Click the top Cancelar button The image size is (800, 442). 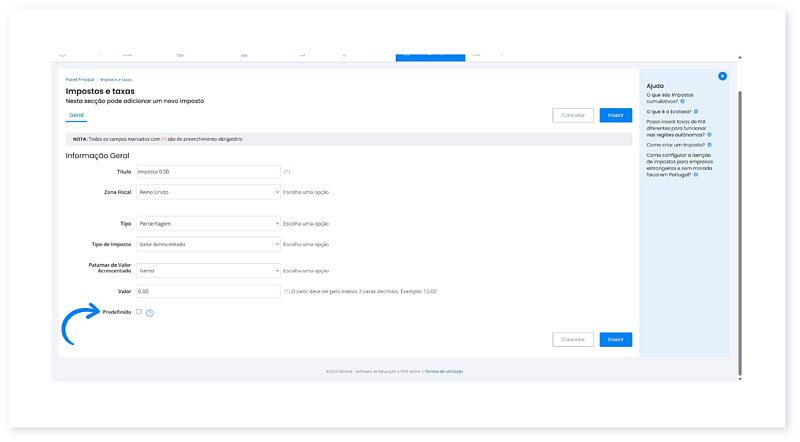tap(573, 115)
